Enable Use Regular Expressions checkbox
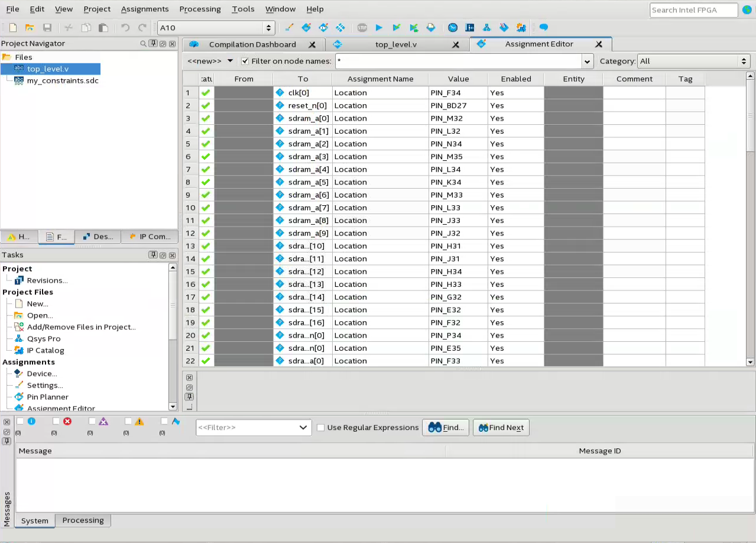The image size is (756, 543). click(320, 428)
